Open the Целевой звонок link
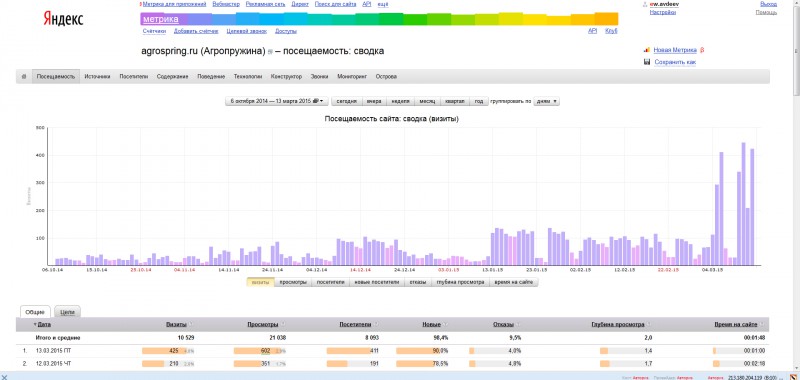Viewport: 800px width, 380px height. click(x=246, y=31)
